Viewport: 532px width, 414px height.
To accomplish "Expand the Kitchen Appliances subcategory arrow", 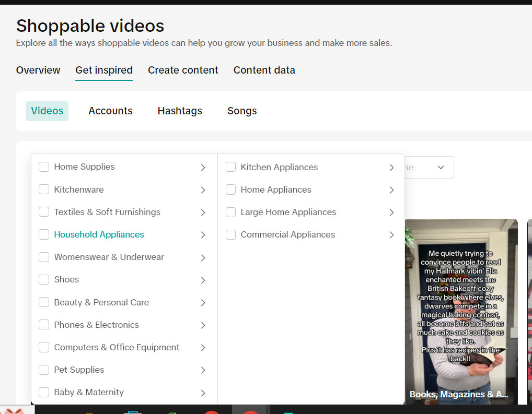I will (x=391, y=168).
